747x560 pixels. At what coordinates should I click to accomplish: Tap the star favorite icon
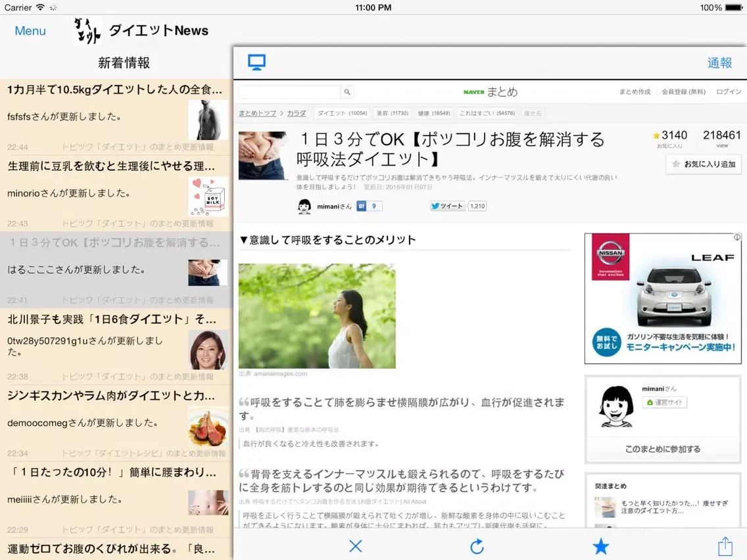(x=600, y=546)
